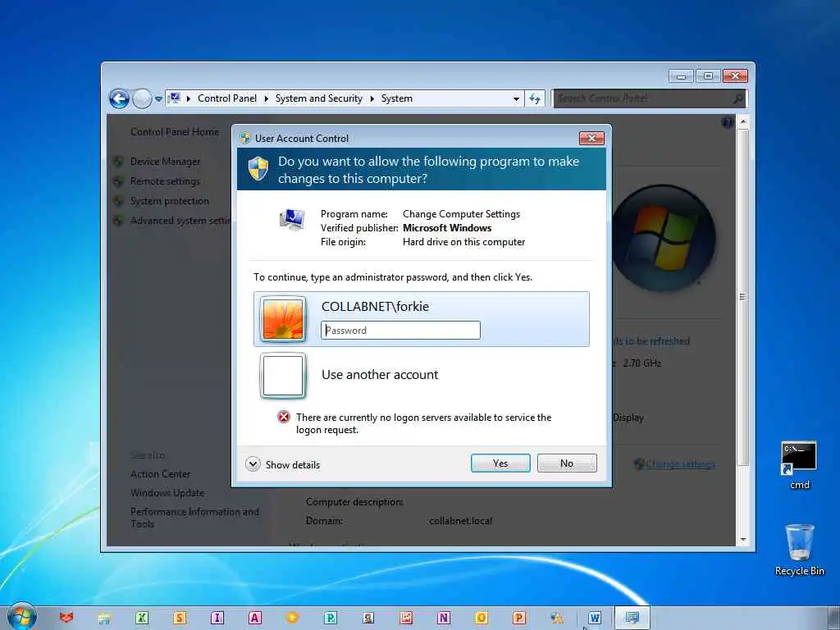Image resolution: width=840 pixels, height=630 pixels.
Task: Click the Windows Start orb
Action: click(x=21, y=617)
